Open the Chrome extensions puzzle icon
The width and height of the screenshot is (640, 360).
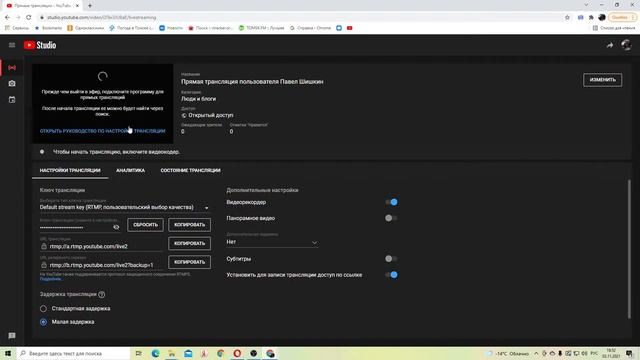coord(591,18)
